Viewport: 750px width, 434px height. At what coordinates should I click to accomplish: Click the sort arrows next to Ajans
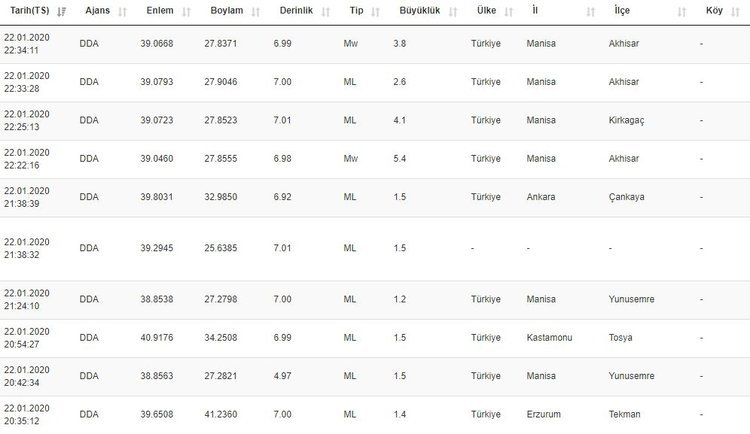tap(123, 12)
